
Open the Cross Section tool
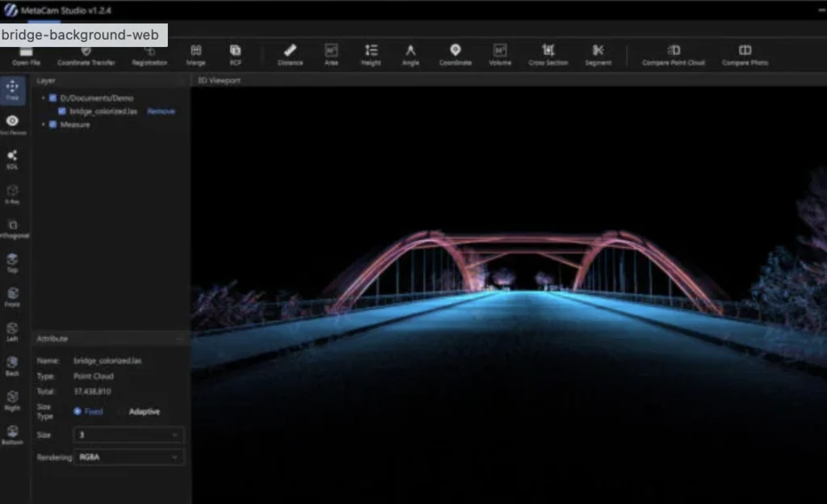(548, 55)
